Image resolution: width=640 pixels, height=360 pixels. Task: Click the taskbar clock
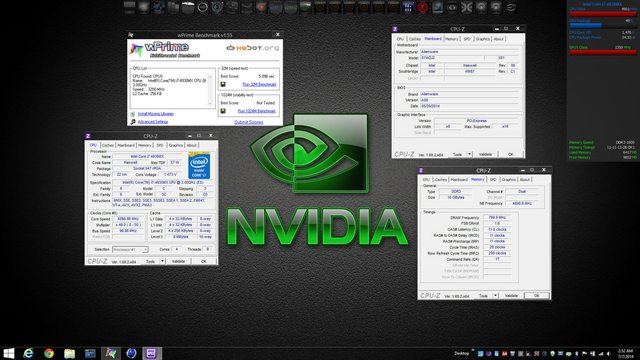tap(625, 353)
